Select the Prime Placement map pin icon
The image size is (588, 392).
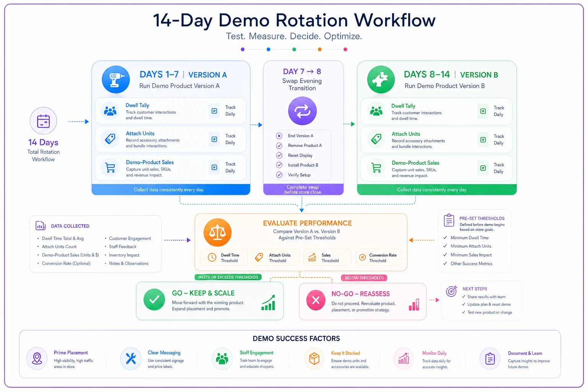click(37, 359)
